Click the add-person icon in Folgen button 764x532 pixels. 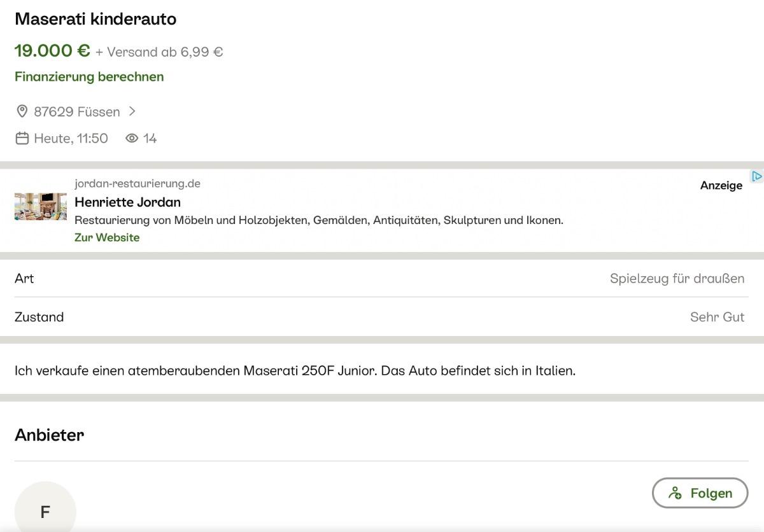[676, 493]
